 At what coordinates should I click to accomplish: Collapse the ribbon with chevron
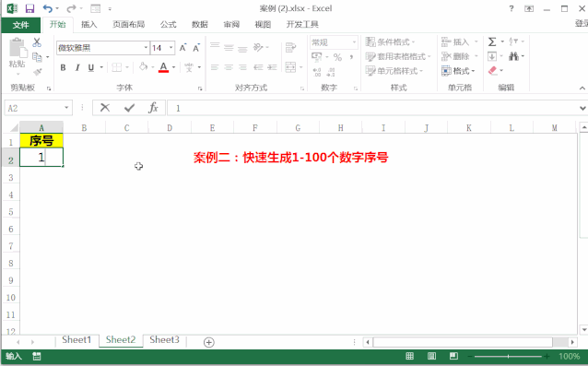[x=582, y=89]
